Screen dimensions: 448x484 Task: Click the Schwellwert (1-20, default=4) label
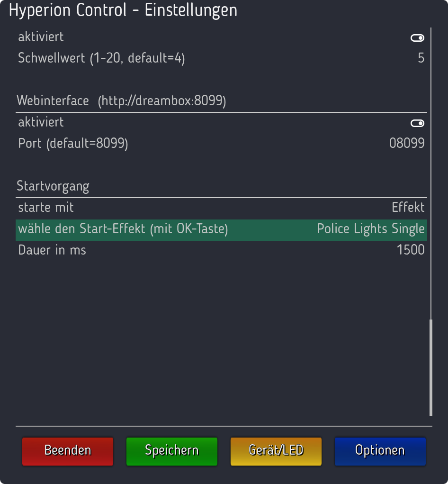(x=101, y=58)
